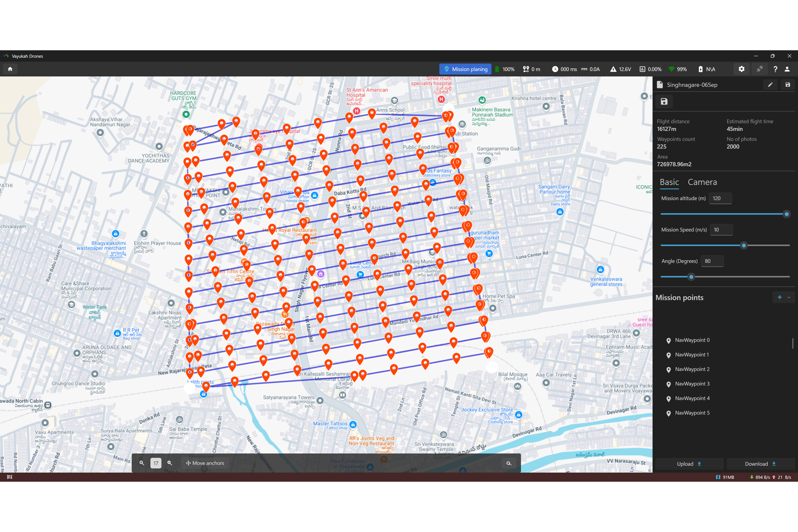Click the Upload mission button

pos(689,464)
